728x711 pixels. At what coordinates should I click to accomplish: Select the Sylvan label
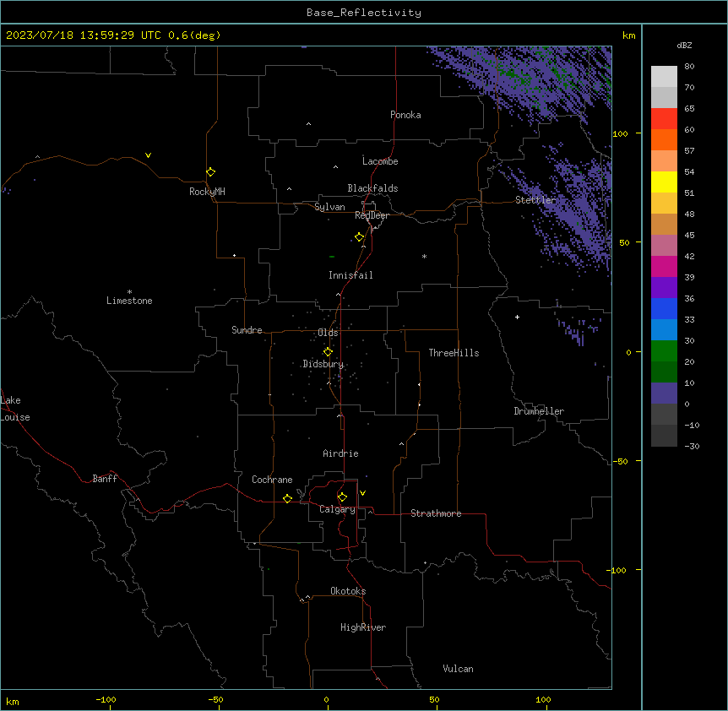(329, 207)
